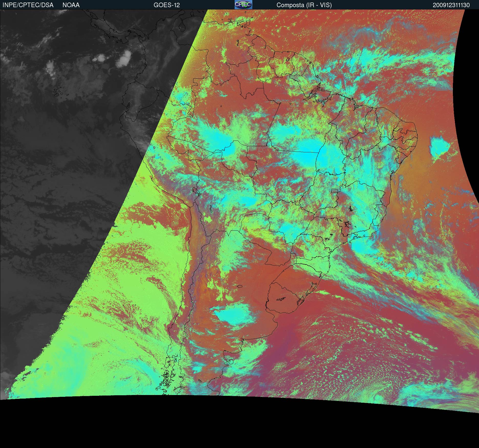The height and width of the screenshot is (448, 479).
Task: Click the INPE/CPTEC/DSA header text
Action: (x=28, y=5)
